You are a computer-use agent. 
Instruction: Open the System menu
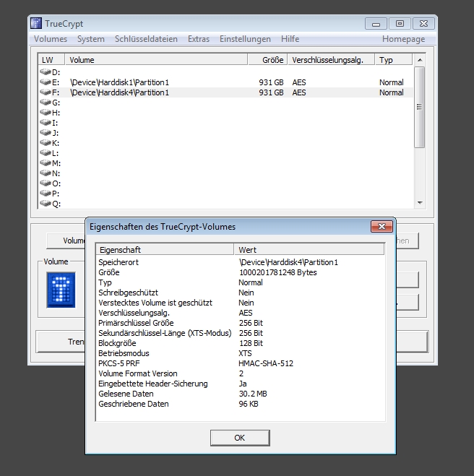tap(91, 39)
